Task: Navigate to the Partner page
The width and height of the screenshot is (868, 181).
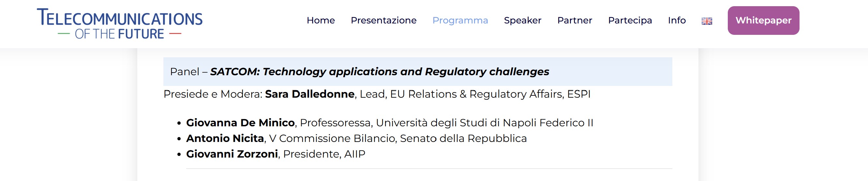Action: [575, 21]
